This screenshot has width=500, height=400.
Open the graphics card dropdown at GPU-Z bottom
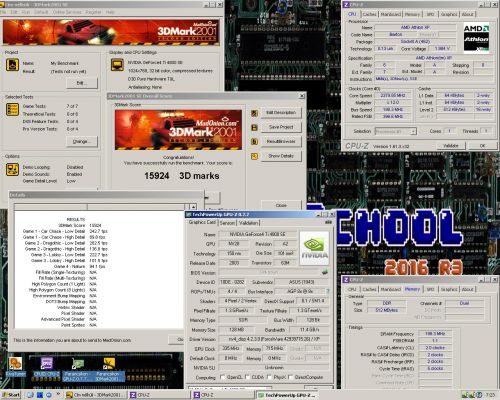click(230, 388)
